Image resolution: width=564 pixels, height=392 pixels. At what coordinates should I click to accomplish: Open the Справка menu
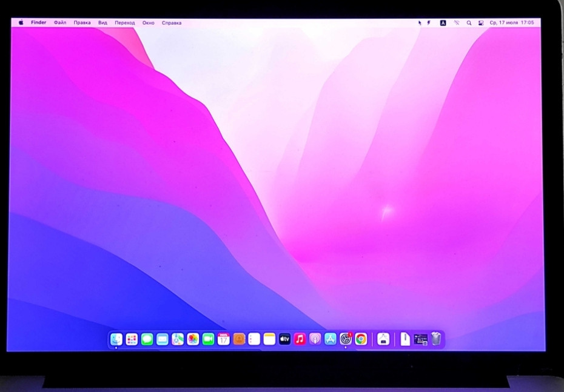[170, 22]
